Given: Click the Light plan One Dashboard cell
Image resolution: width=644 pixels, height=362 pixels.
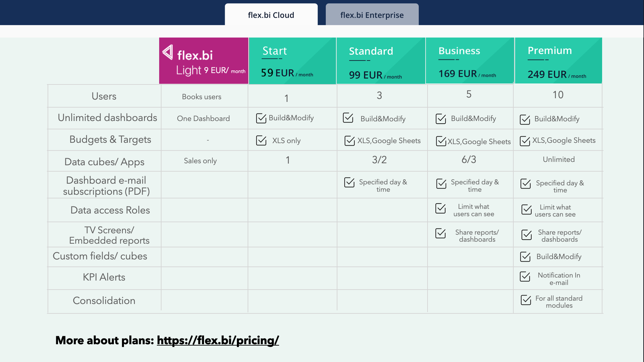Looking at the screenshot, I should [203, 119].
